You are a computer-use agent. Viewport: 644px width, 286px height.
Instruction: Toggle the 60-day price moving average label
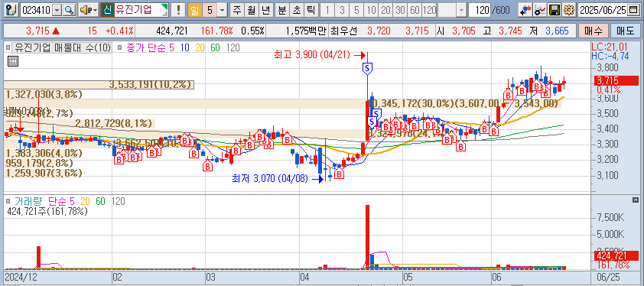click(x=215, y=47)
